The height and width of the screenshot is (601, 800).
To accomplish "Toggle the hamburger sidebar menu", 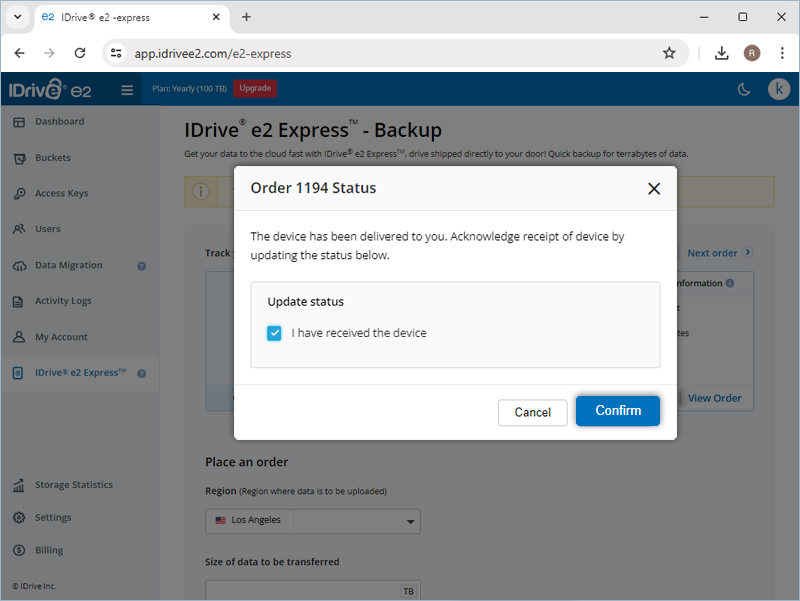I will [127, 90].
